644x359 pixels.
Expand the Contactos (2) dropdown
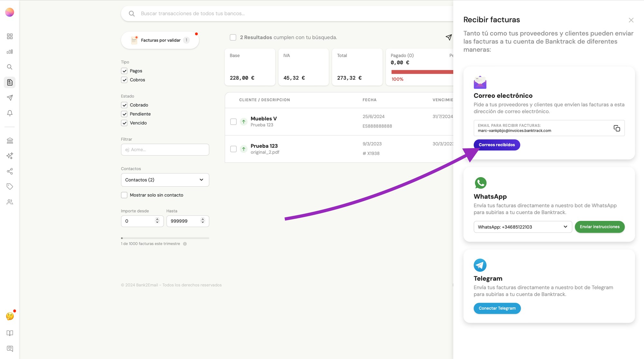pos(165,180)
